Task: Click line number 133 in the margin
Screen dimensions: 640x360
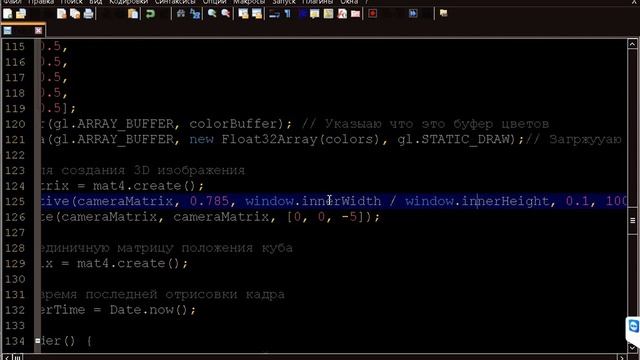Action: pos(15,326)
